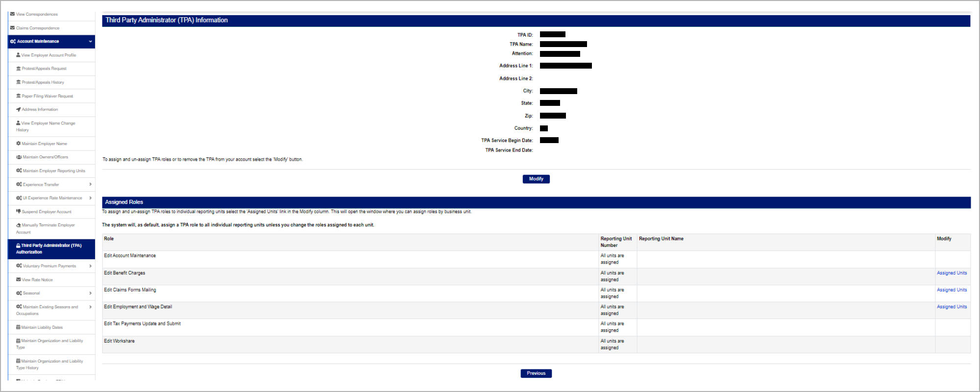Click the building icon next to Protest/Appeals Request

coord(19,69)
